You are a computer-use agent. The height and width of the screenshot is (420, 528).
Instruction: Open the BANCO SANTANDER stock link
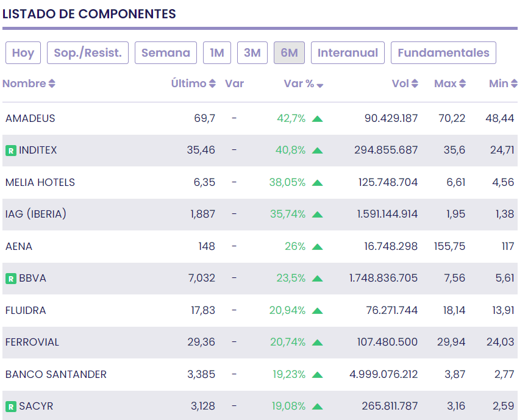[56, 374]
